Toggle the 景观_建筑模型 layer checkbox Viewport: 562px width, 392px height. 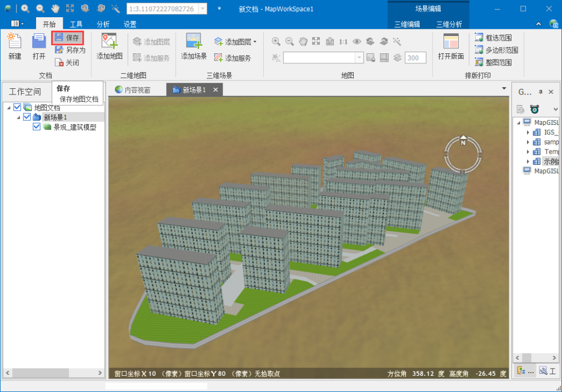[x=37, y=127]
